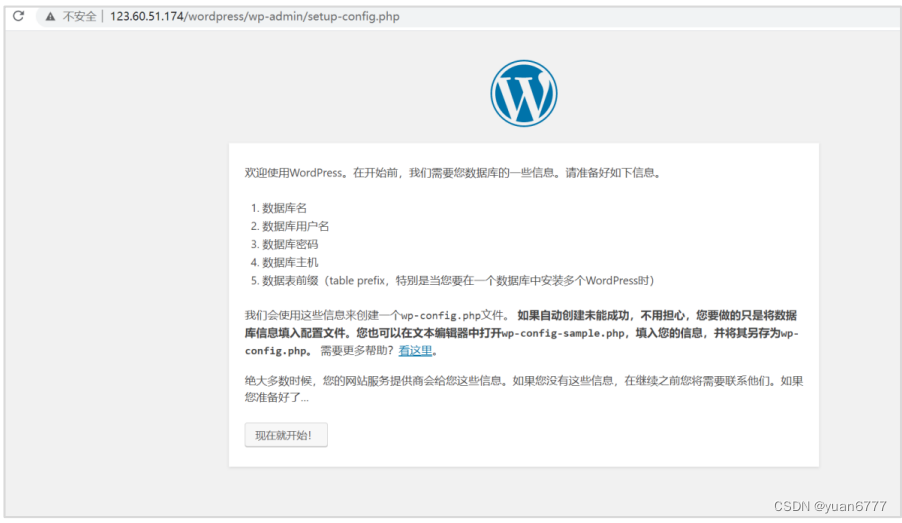
Task: Click the not-secure warning triangle icon
Action: pyautogui.click(x=51, y=17)
